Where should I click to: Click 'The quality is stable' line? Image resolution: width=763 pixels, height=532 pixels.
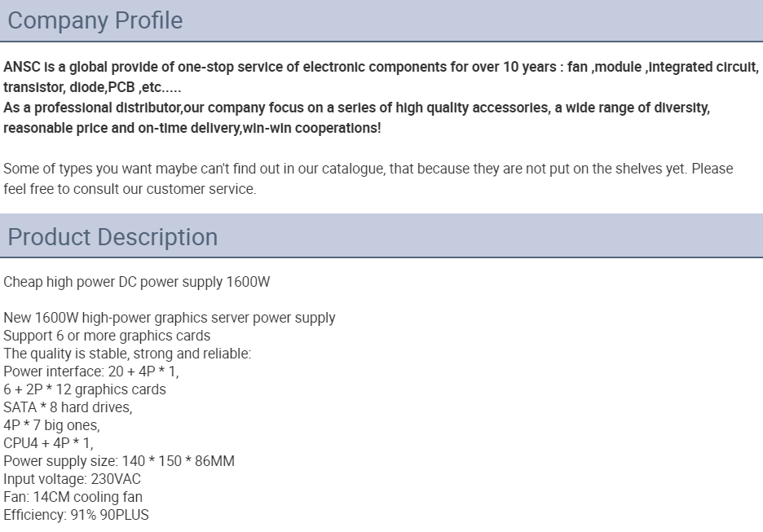(127, 354)
